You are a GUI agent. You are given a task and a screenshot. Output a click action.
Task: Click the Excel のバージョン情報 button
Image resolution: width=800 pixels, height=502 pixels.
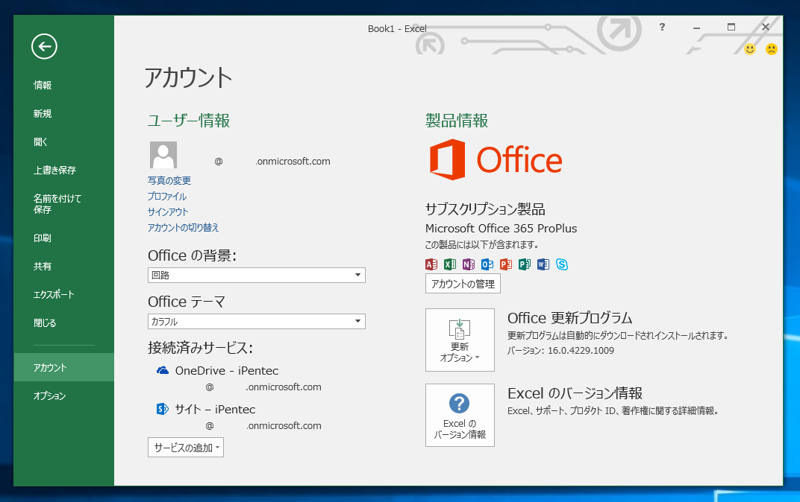[x=460, y=415]
